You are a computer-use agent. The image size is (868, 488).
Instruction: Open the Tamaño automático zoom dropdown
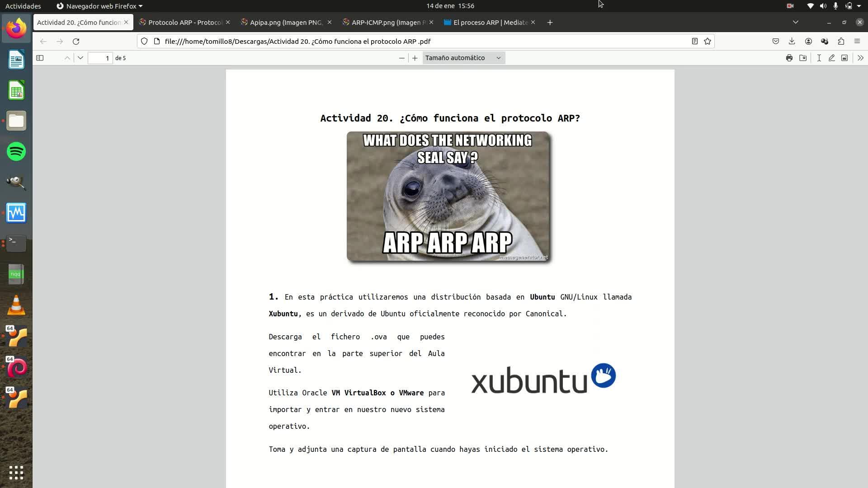tap(463, 58)
